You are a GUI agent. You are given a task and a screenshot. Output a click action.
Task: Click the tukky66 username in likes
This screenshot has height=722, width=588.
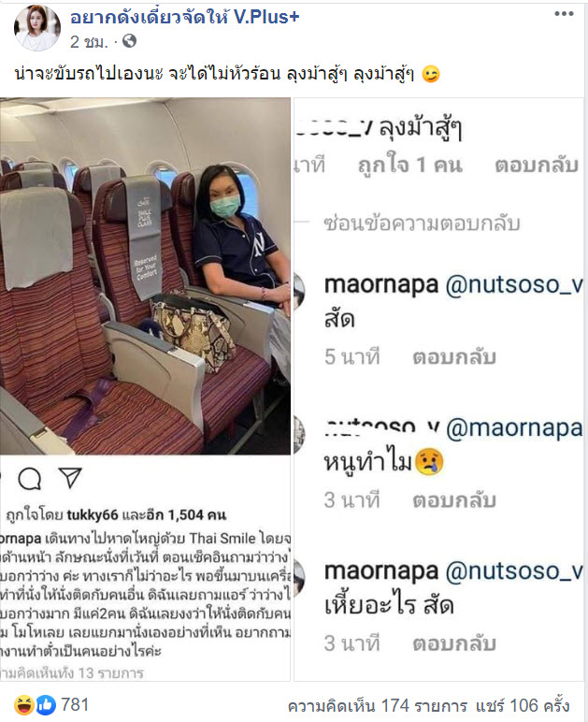[93, 514]
